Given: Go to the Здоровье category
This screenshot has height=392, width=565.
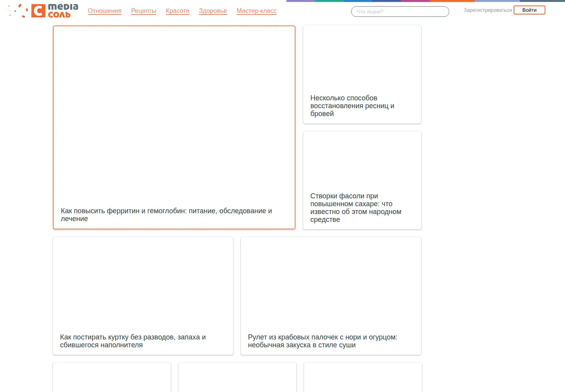Looking at the screenshot, I should 213,11.
